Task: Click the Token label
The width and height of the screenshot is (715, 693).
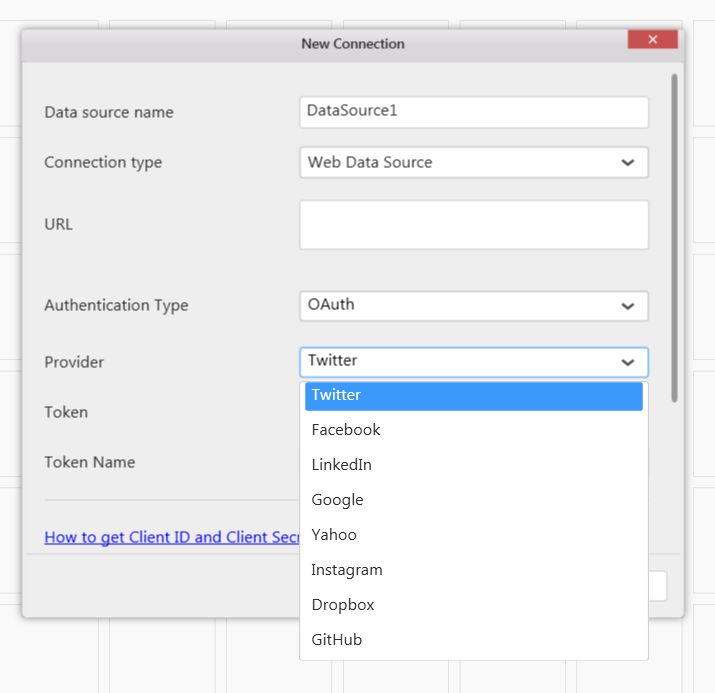Action: pyautogui.click(x=66, y=412)
